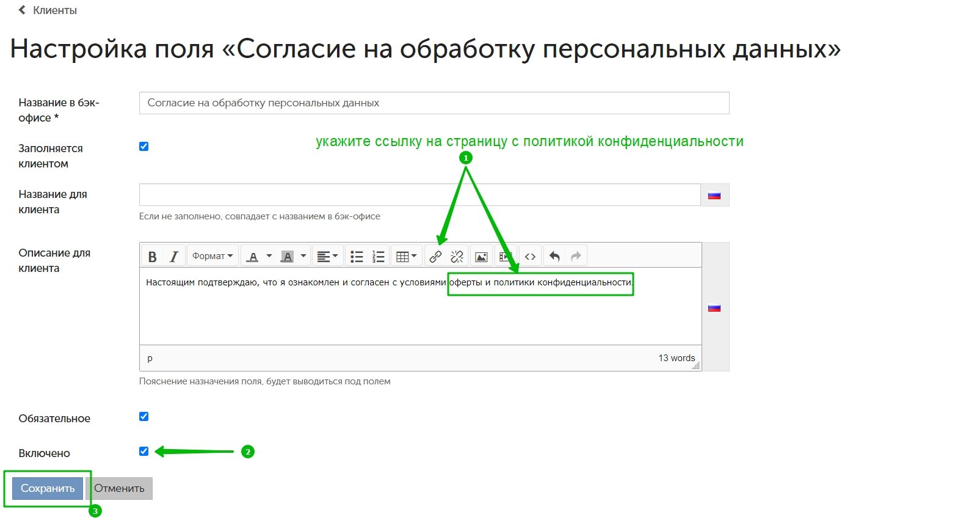Click the back chevron beside Клиенты
Viewport: 980px width, 531px height.
coord(22,10)
